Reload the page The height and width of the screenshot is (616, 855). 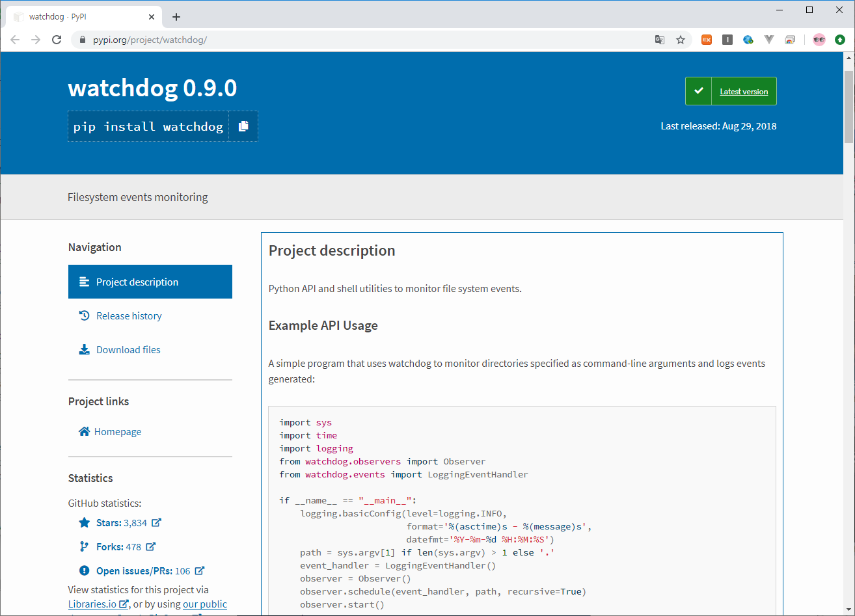pyautogui.click(x=57, y=40)
